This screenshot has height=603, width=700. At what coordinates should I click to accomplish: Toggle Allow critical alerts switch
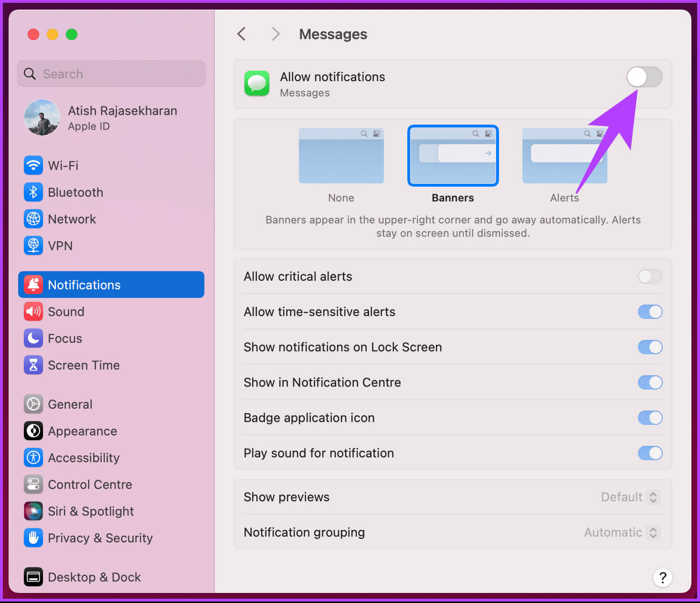click(650, 276)
